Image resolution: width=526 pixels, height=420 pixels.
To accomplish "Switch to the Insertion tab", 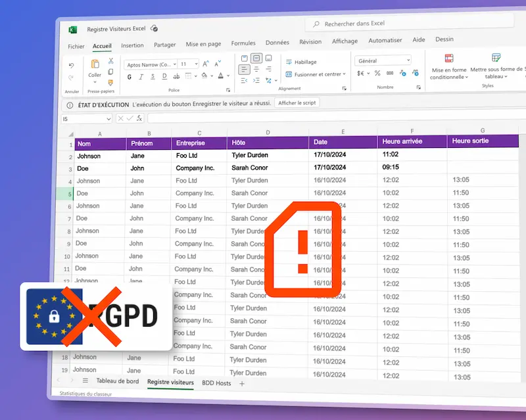I will pos(132,45).
